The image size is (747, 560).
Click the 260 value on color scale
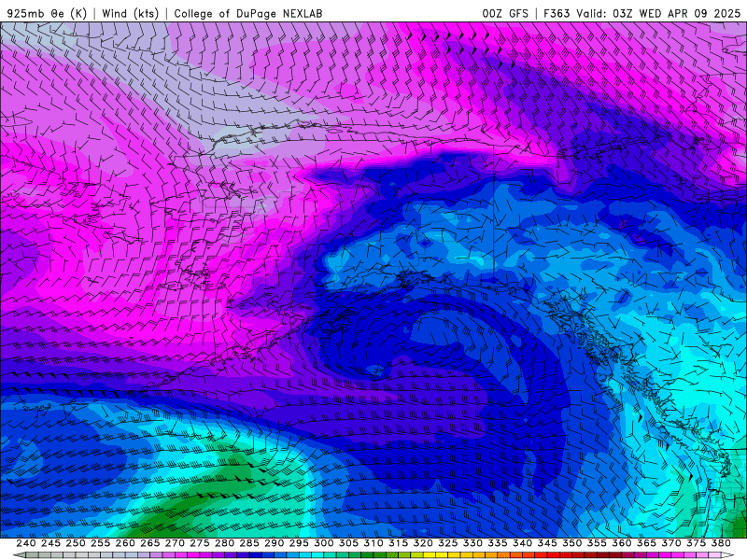(x=125, y=543)
